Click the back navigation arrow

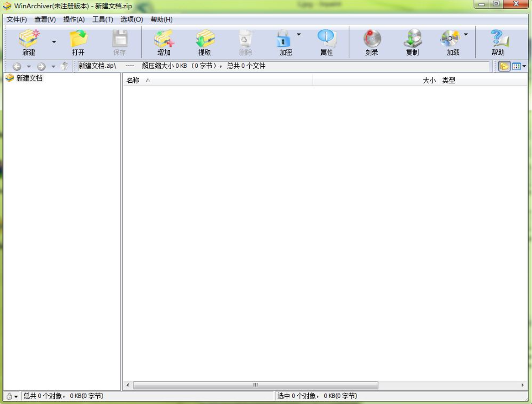pos(17,67)
